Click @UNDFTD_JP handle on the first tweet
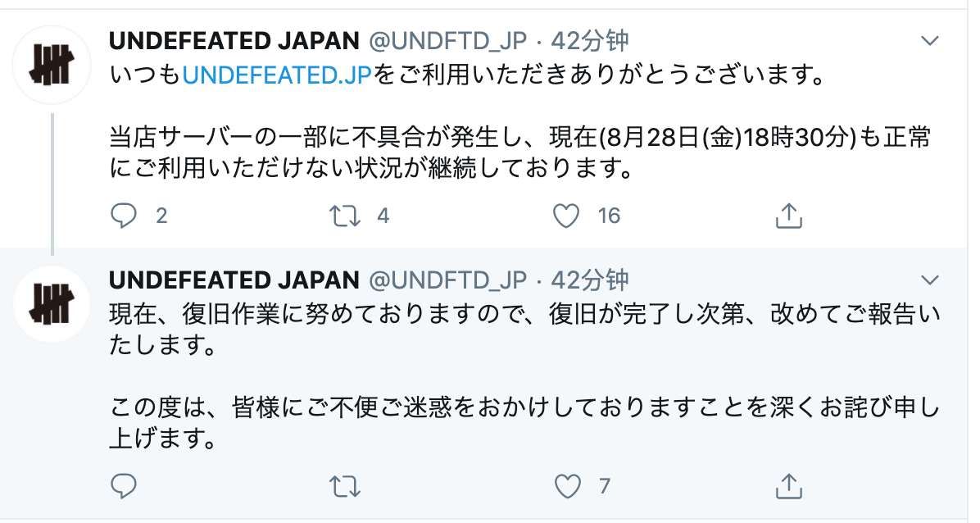 pos(447,41)
